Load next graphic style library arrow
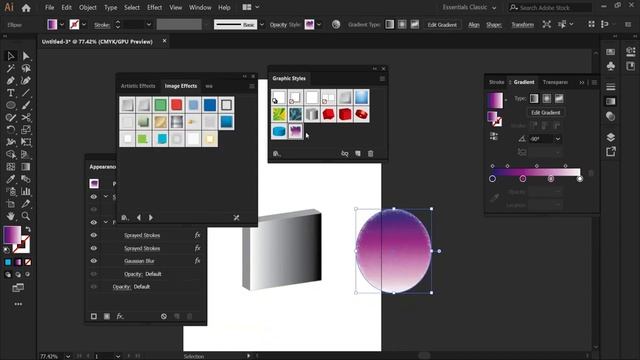640x360 pixels. [x=151, y=218]
